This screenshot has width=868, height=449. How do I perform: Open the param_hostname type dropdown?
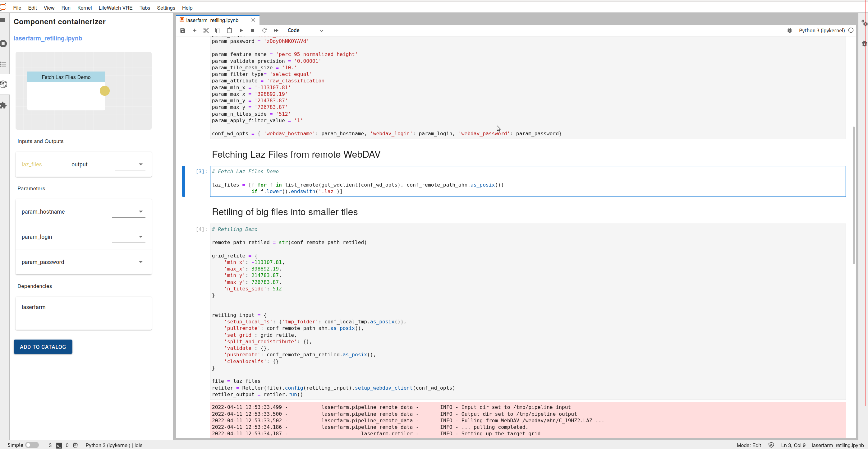pos(140,211)
